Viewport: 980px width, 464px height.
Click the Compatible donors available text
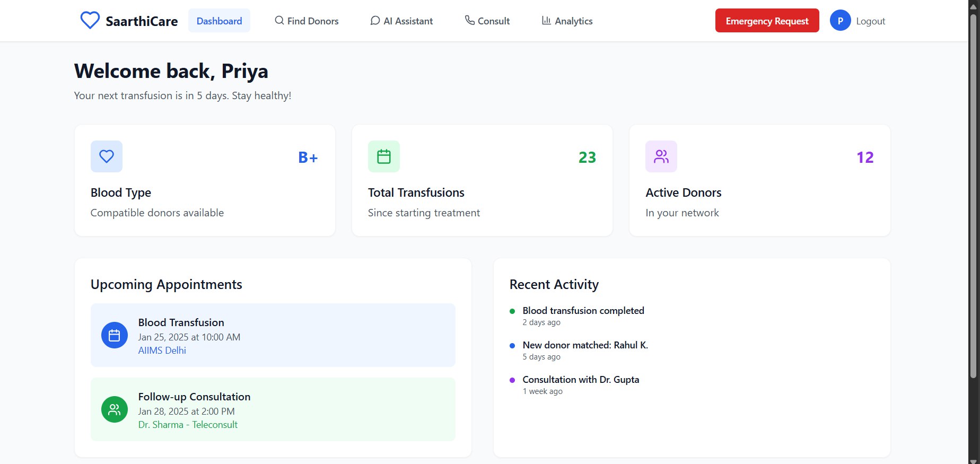pyautogui.click(x=157, y=213)
